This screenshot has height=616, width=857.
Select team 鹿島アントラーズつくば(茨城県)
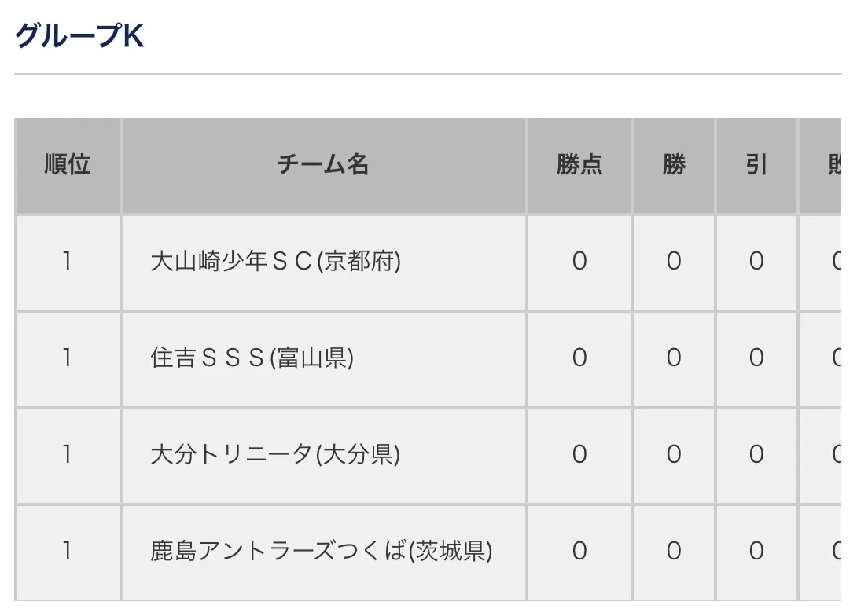[x=321, y=552]
